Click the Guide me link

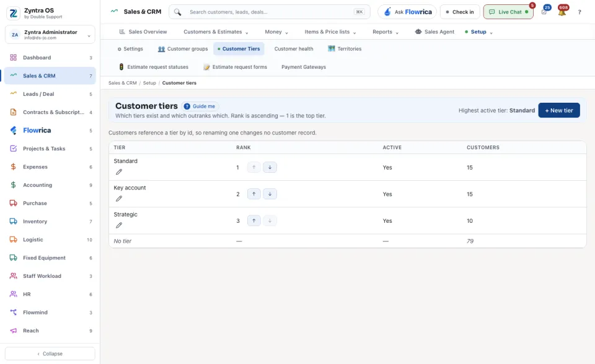[x=200, y=106]
